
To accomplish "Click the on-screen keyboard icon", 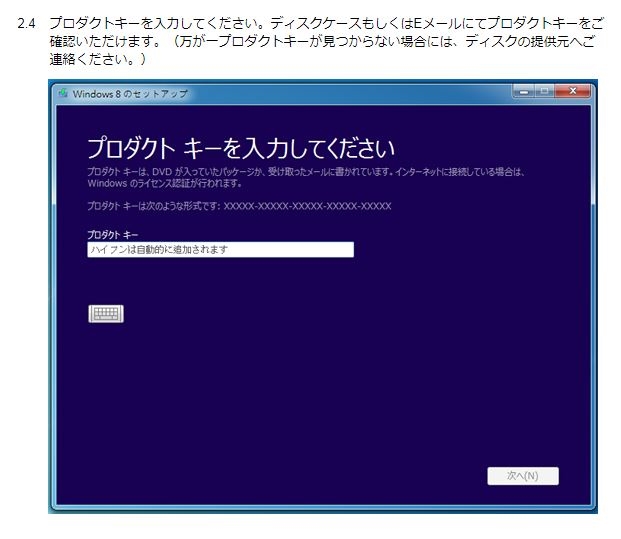I will tap(106, 314).
